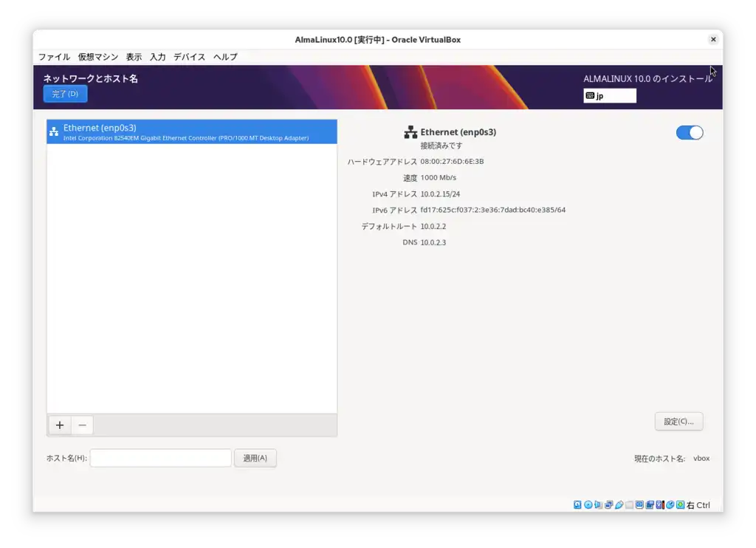Disable the Ethernet enp0s3 connection toggle
Screen dimensions: 756x548
click(x=689, y=132)
